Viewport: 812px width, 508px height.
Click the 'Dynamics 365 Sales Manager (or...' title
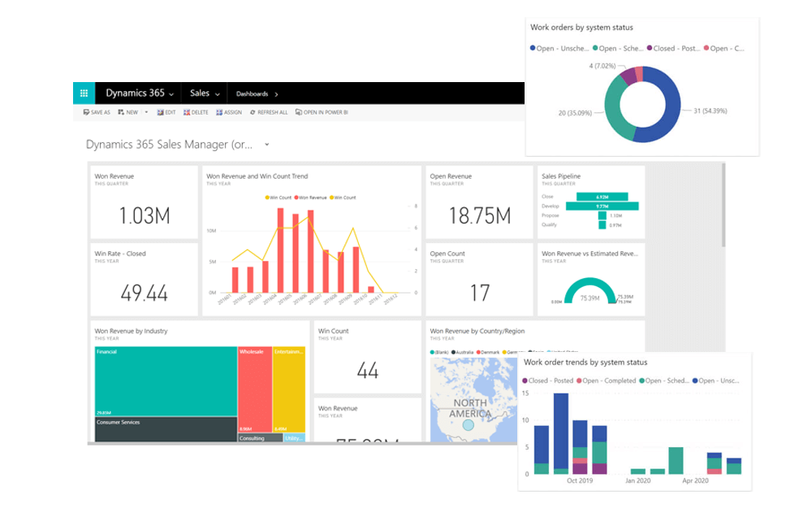coord(170,145)
